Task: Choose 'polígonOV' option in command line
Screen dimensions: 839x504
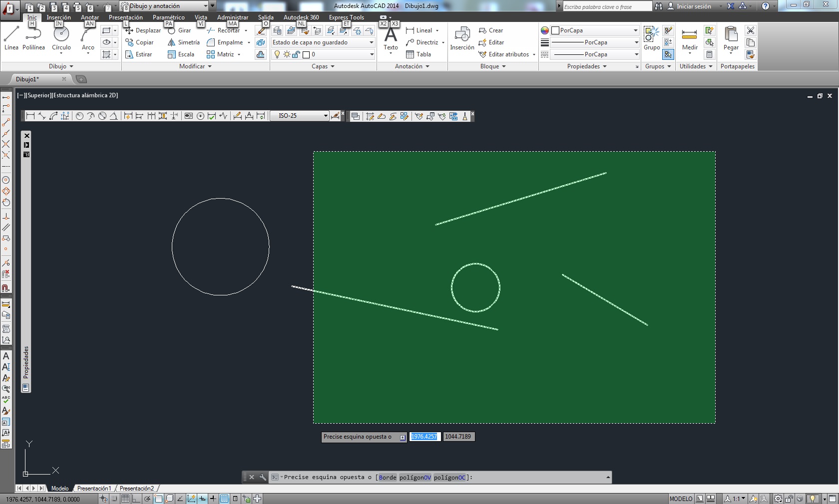Action: click(415, 478)
